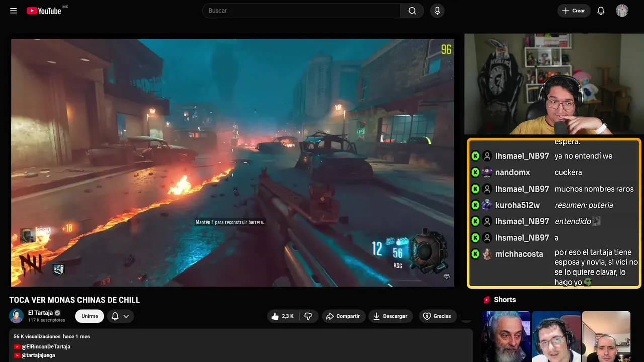Open the El Tartaja channel name link
644x362 pixels.
pyautogui.click(x=40, y=313)
